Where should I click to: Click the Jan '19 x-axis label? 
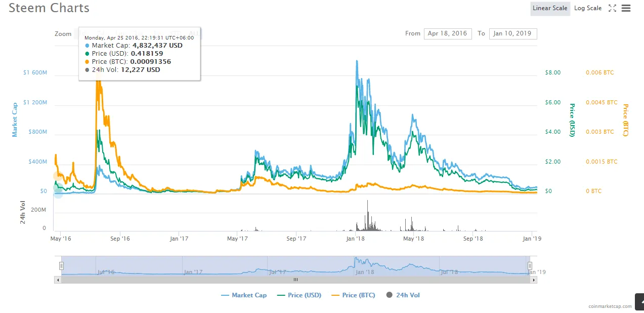(x=531, y=238)
